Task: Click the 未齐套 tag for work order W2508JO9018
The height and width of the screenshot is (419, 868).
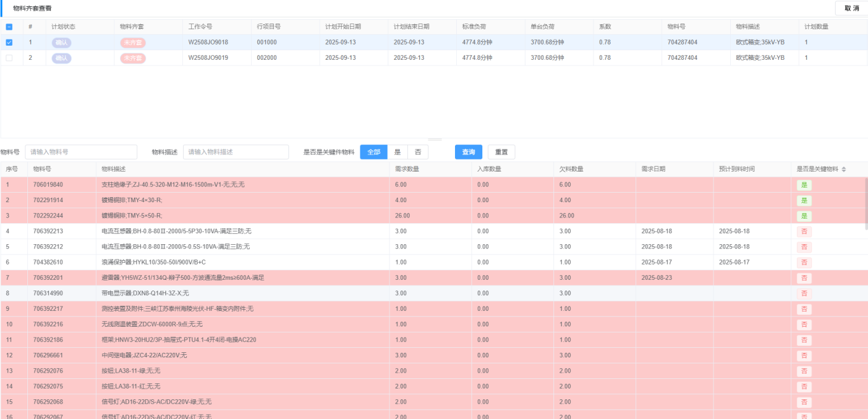Action: pos(132,43)
